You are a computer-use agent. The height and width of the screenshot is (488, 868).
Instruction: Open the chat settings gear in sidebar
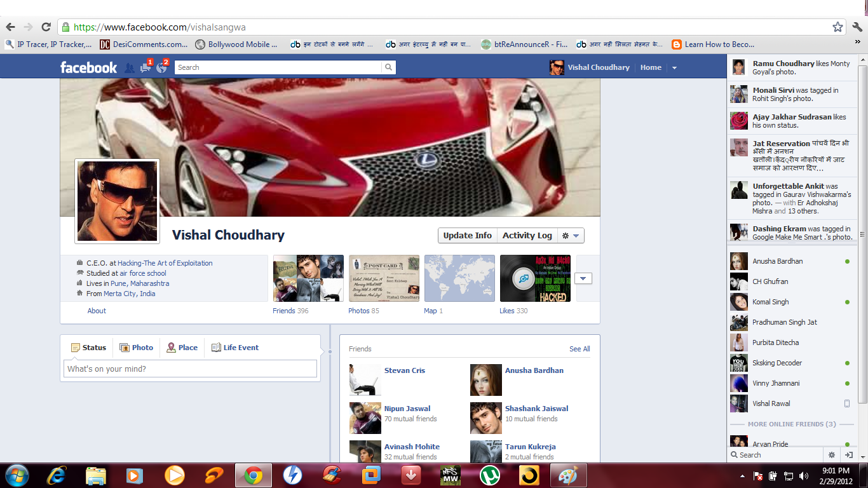(x=832, y=455)
